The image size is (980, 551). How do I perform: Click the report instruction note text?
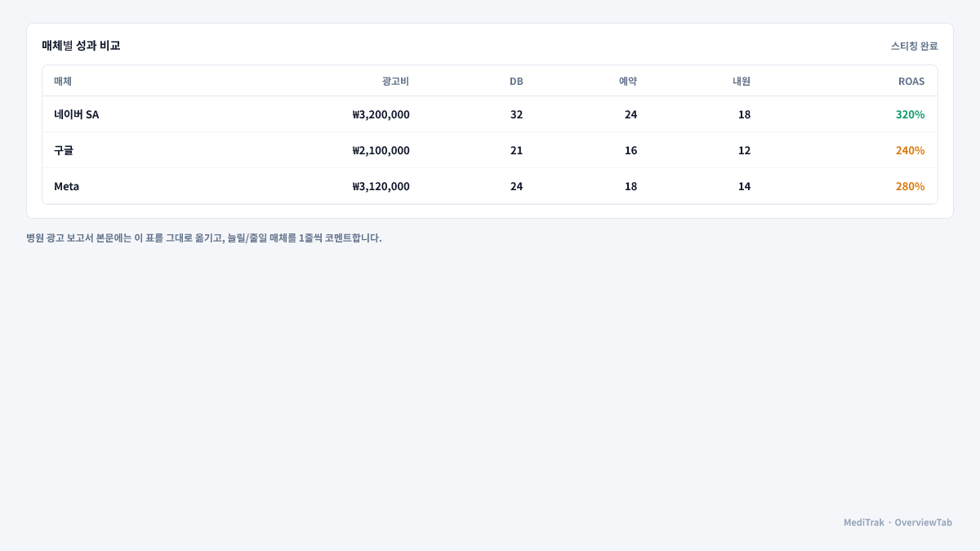point(204,238)
